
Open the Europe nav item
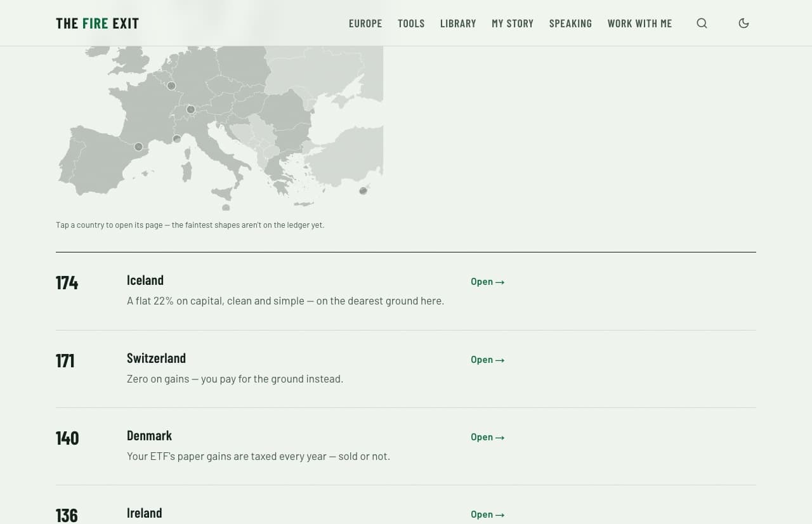pos(365,23)
